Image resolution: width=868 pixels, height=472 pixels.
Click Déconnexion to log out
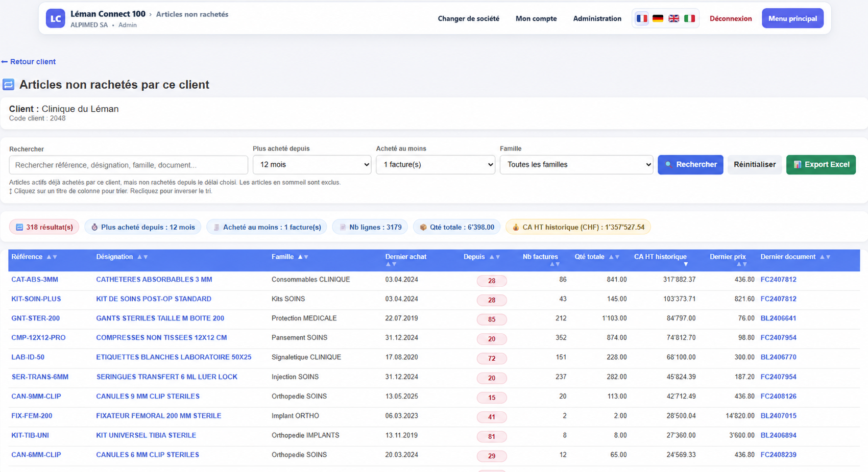[731, 18]
